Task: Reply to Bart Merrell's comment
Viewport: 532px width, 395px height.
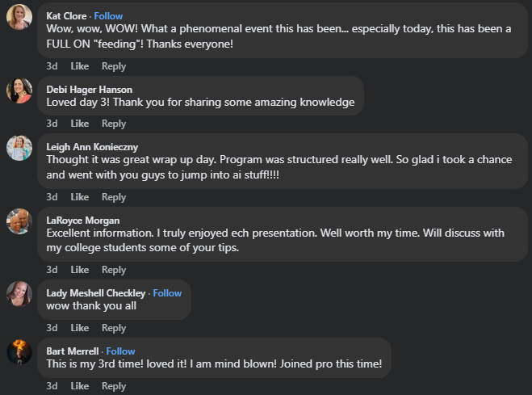Action: (114, 386)
